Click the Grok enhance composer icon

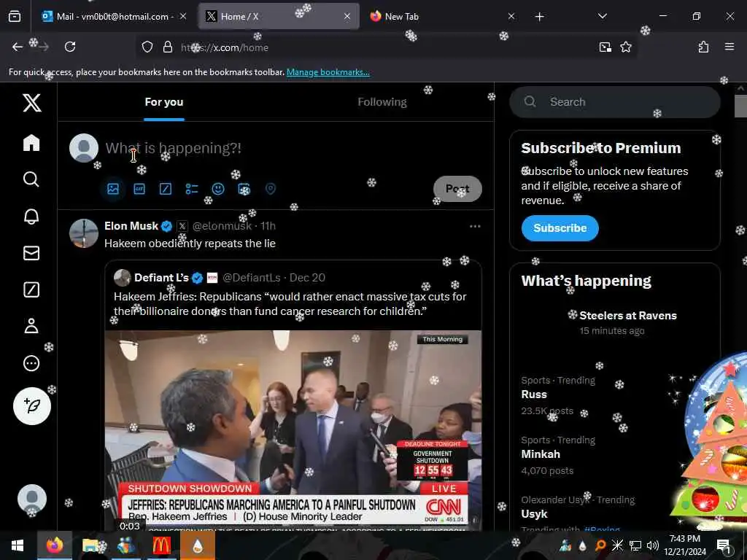166,189
